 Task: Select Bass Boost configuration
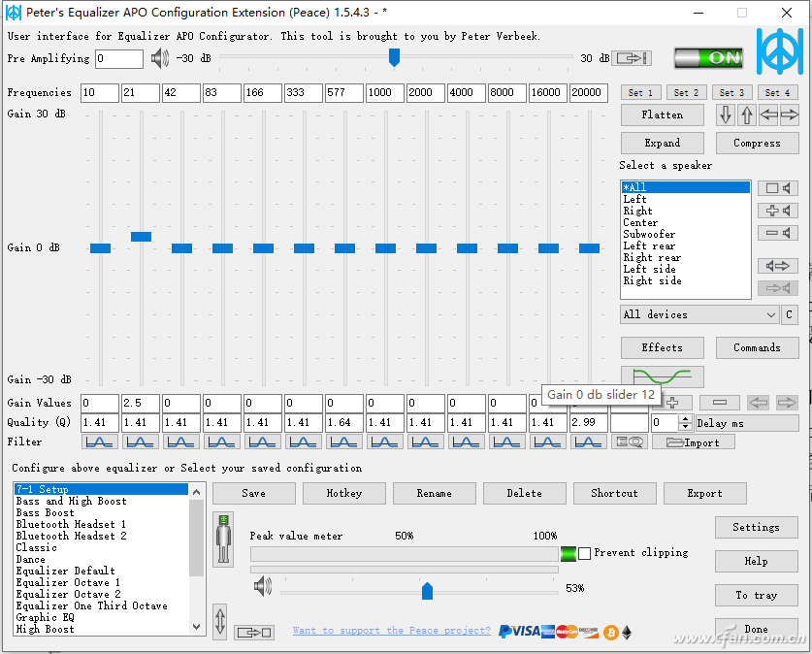point(102,512)
